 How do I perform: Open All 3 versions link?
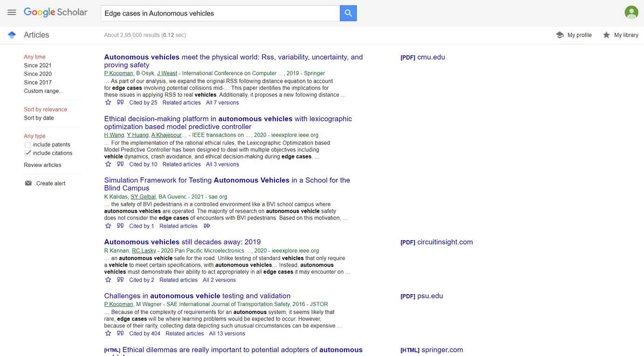[222, 164]
